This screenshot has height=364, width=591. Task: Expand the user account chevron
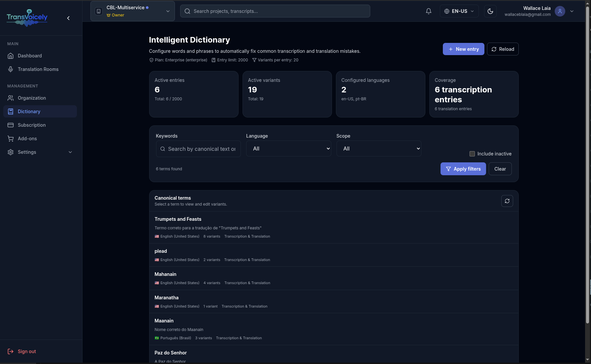coord(572,11)
